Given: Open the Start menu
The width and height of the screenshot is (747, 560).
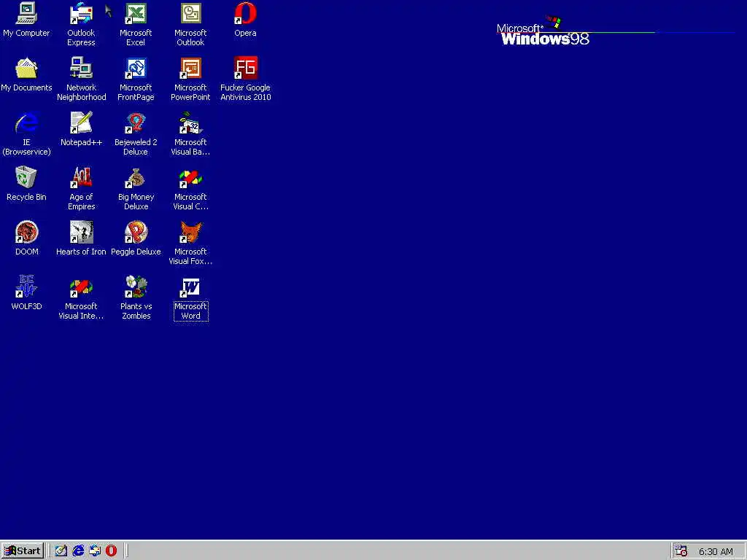Looking at the screenshot, I should [23, 551].
